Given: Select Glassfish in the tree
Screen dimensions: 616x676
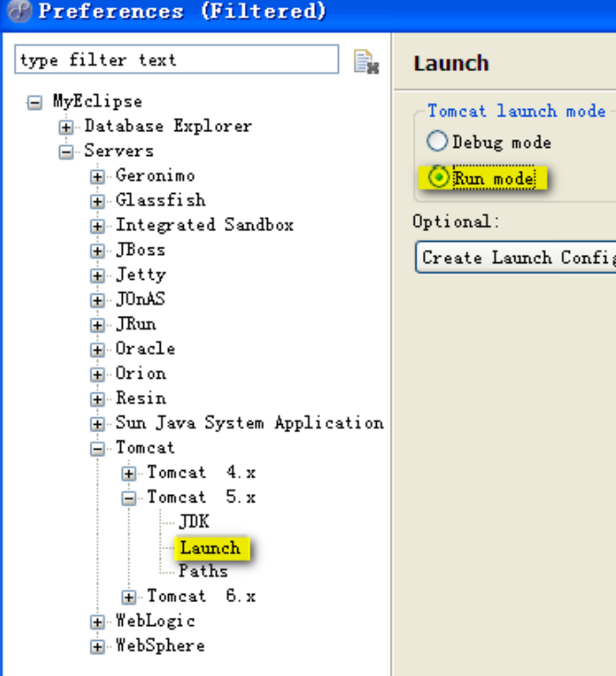Looking at the screenshot, I should (x=161, y=200).
